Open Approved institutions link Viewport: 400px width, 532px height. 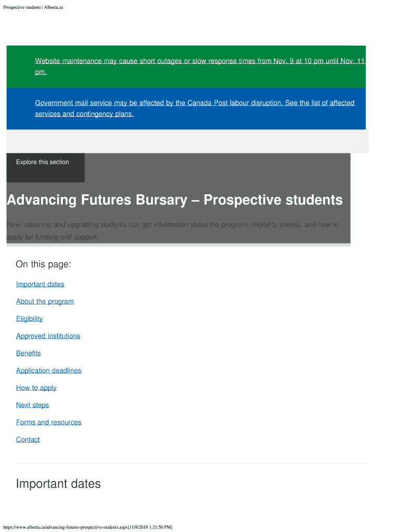coord(48,336)
